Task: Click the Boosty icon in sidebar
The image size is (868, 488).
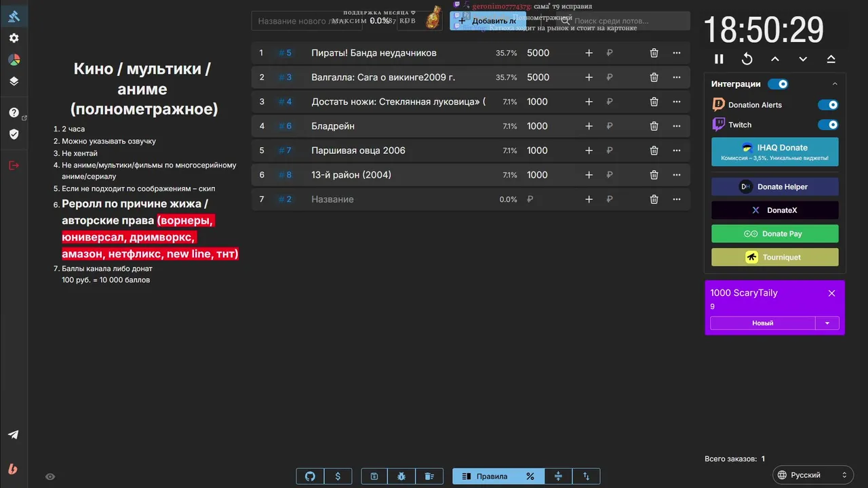Action: 14,468
